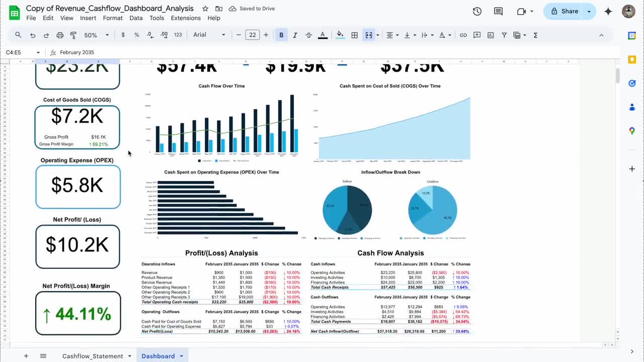Open the fill color picker

coord(341,35)
